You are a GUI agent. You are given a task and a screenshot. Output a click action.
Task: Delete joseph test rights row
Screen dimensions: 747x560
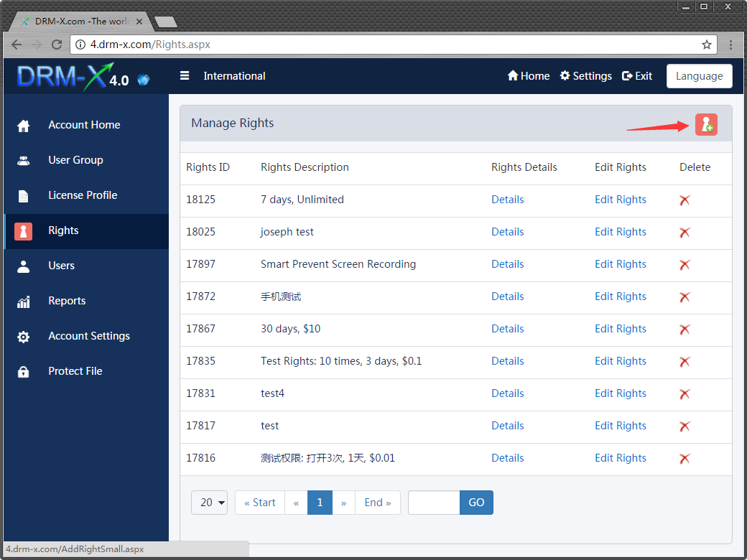pyautogui.click(x=685, y=233)
